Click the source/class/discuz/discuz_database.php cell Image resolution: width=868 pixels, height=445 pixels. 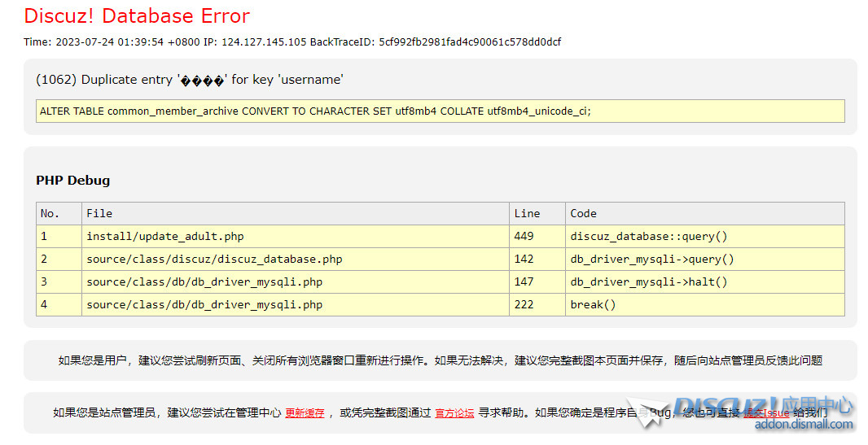pos(295,260)
